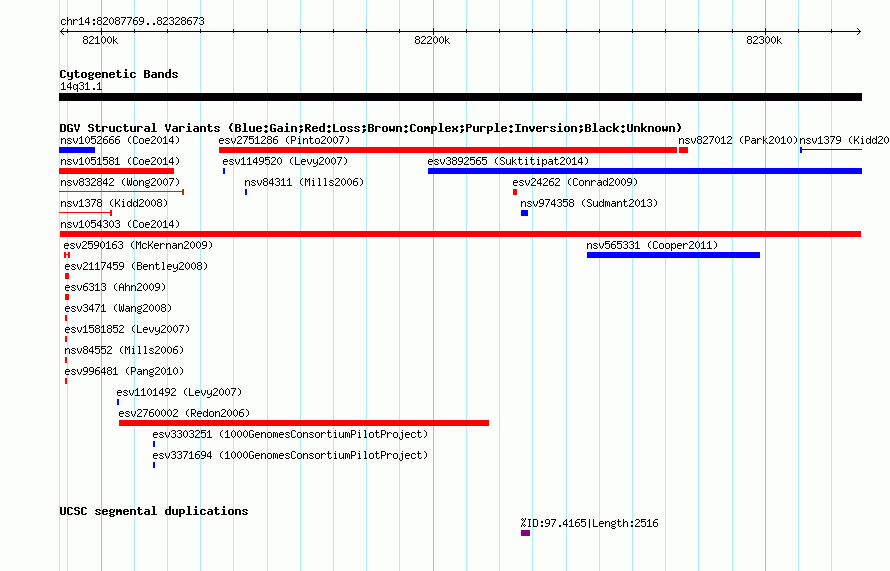Click the DGV Structural Variants track title
Viewport: 890px width, 571px height.
(x=371, y=128)
